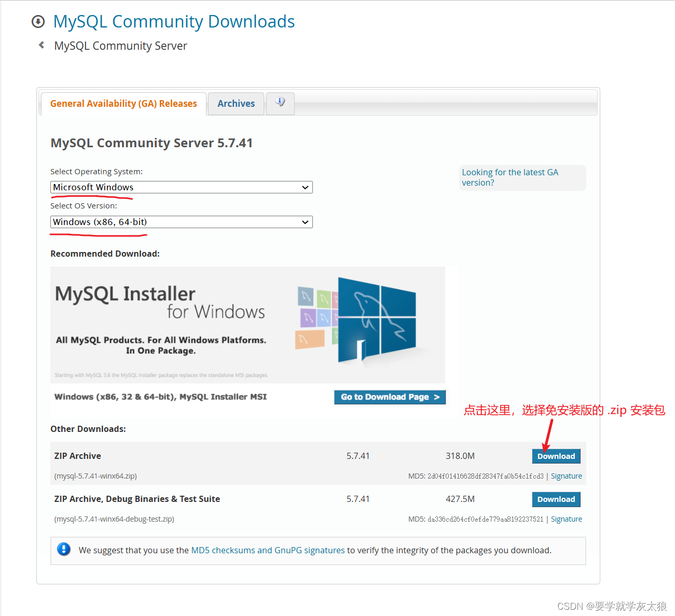Click the 318.0M file size value

[460, 456]
